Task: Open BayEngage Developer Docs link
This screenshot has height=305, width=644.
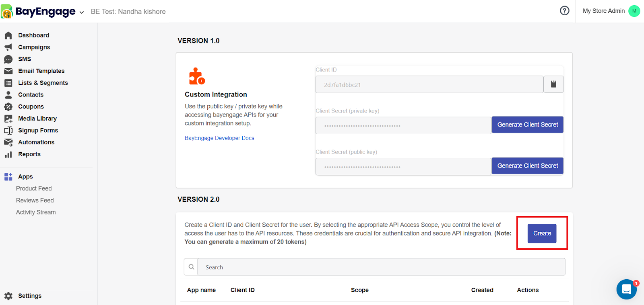Action: 219,138
